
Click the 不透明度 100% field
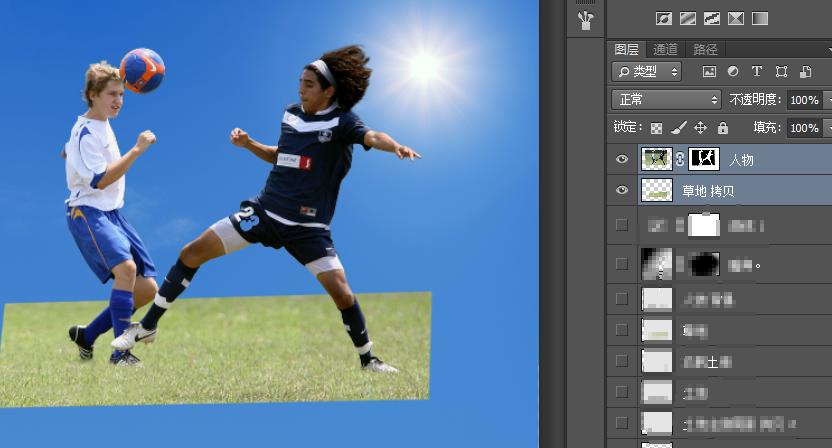pyautogui.click(x=805, y=100)
